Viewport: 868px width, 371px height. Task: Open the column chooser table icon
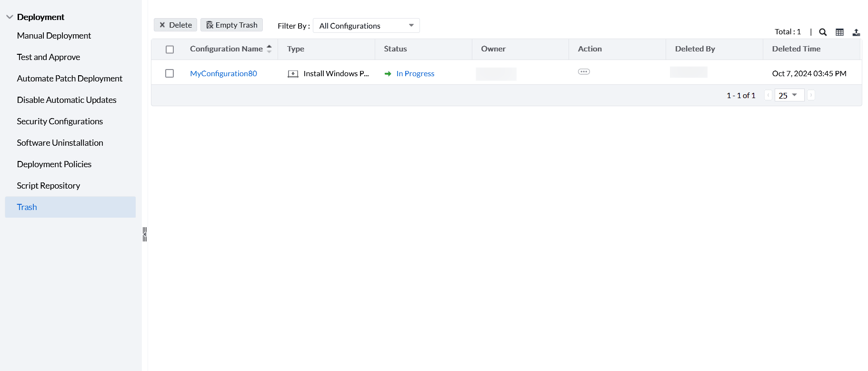click(x=839, y=32)
